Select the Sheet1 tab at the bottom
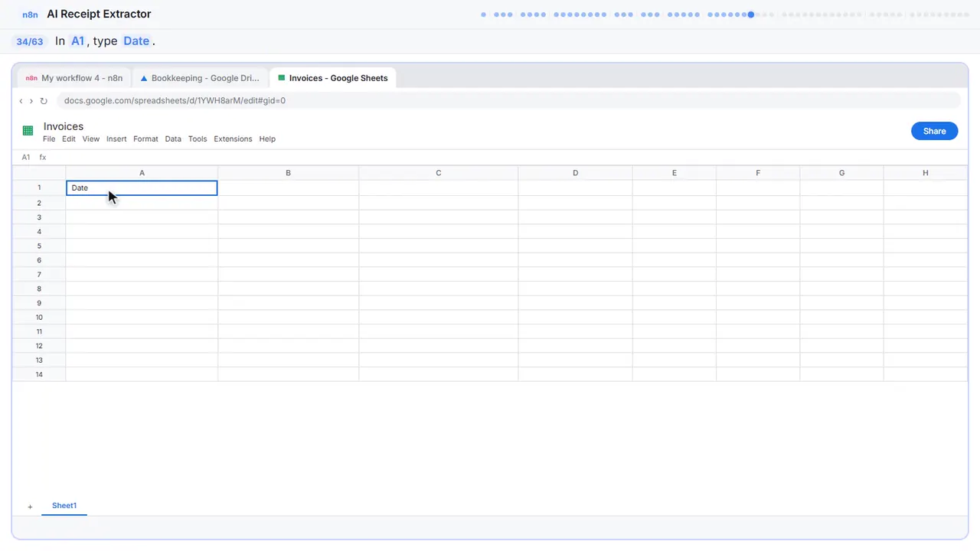The width and height of the screenshot is (980, 551). pyautogui.click(x=64, y=506)
